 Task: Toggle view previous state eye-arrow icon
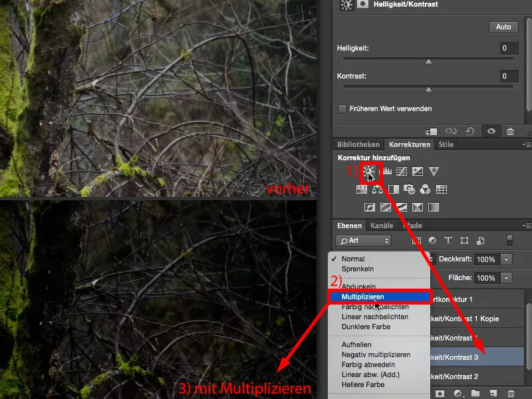(451, 131)
